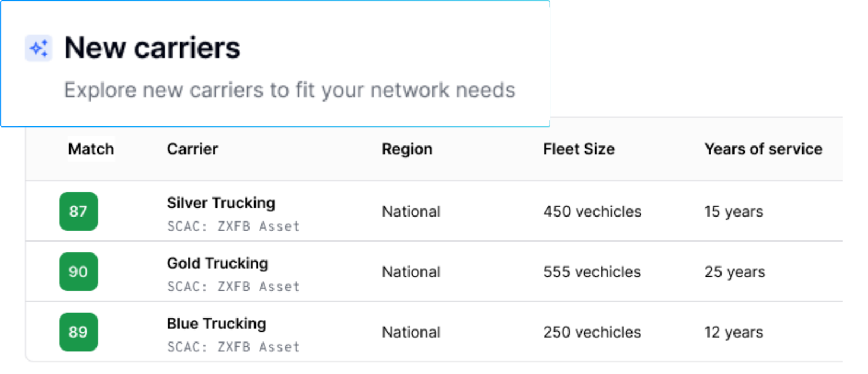Click the Fleet Size column header
868x374 pixels.
pyautogui.click(x=579, y=149)
